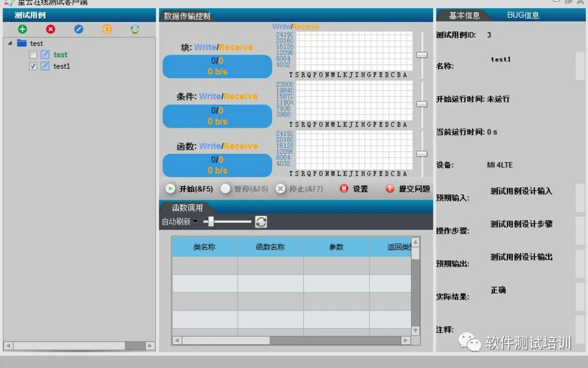588x368 pixels.
Task: Click the refresh test case list icon
Action: (x=135, y=29)
